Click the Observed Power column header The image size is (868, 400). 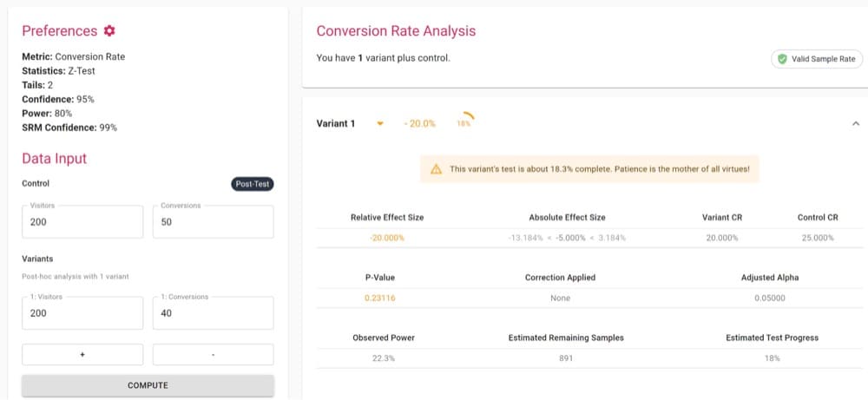pos(384,338)
